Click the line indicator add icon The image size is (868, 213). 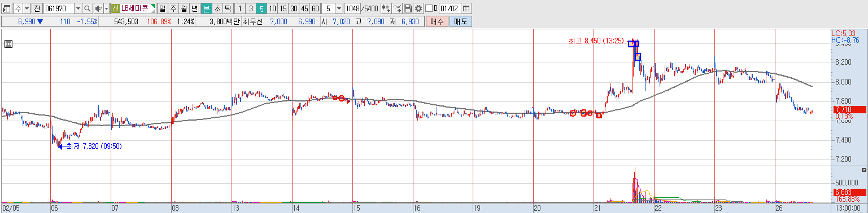(x=397, y=8)
